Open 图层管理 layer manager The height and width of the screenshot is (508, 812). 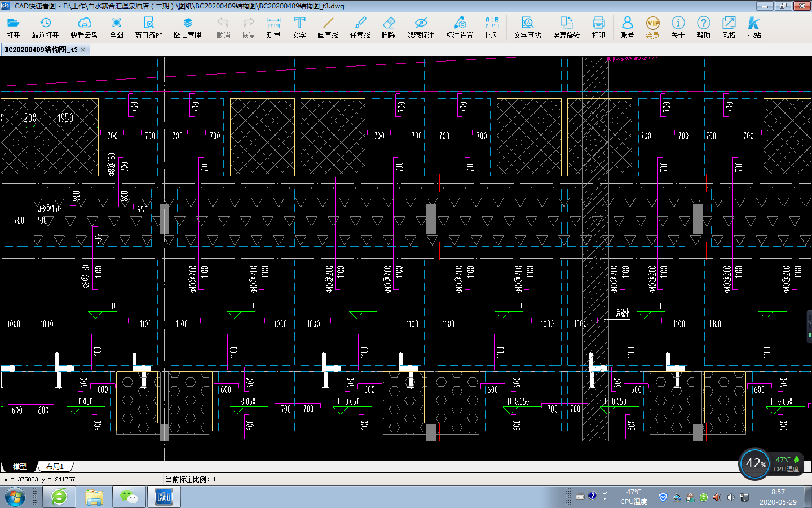pos(187,27)
